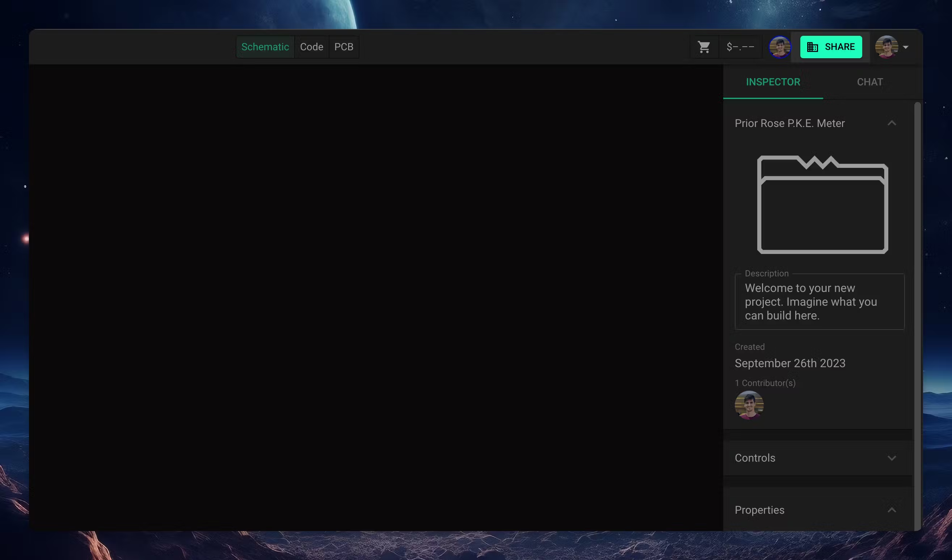Open the CHAT panel tab

pos(869,82)
